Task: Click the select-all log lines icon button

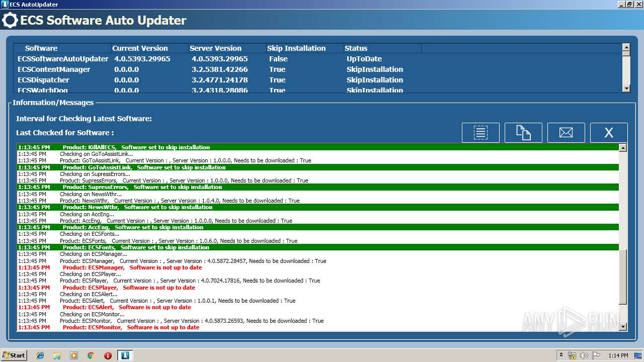Action: click(480, 133)
